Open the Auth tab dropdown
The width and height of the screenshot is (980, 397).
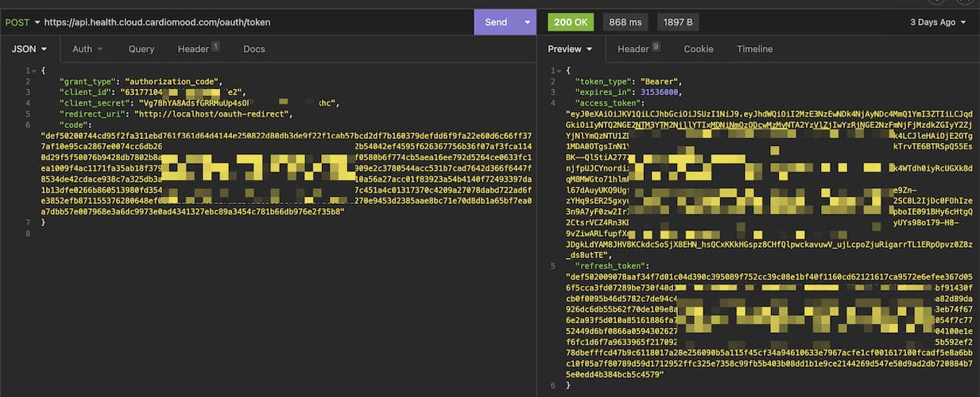(x=87, y=49)
